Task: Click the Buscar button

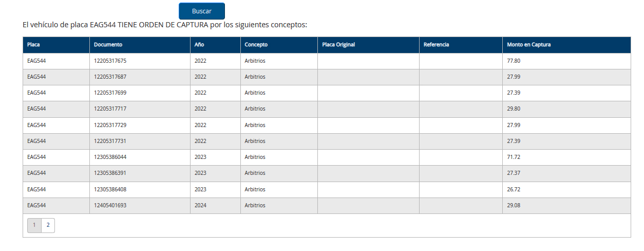Action: coord(201,11)
